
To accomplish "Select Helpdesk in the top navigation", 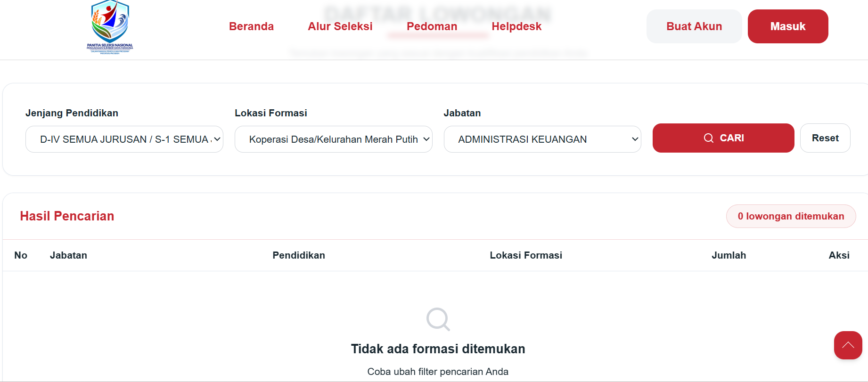I will click(516, 26).
